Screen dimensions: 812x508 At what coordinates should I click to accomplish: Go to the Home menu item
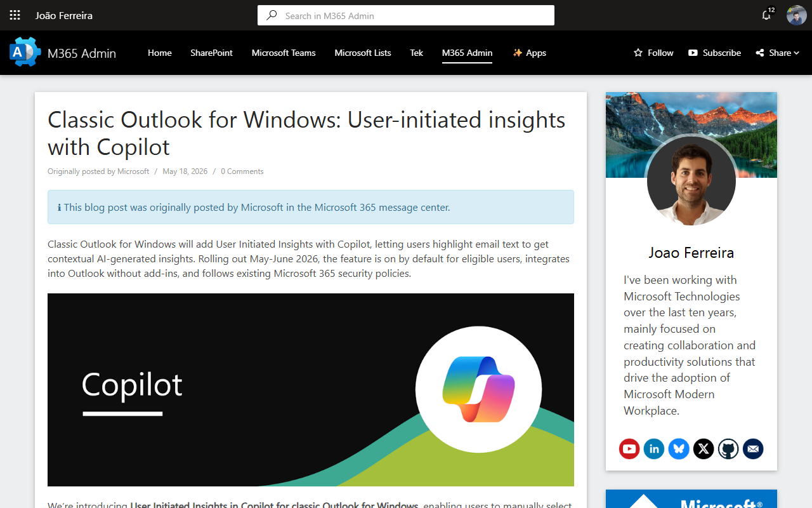point(160,53)
